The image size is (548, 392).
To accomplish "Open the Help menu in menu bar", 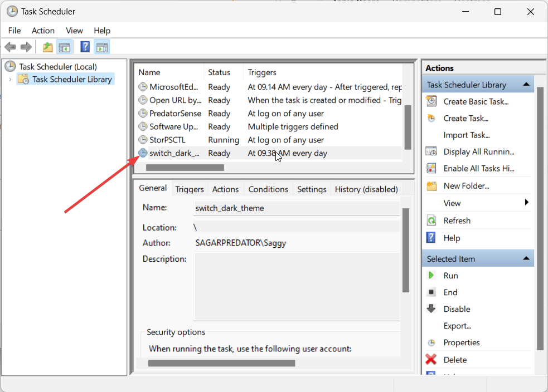I will 101,31.
